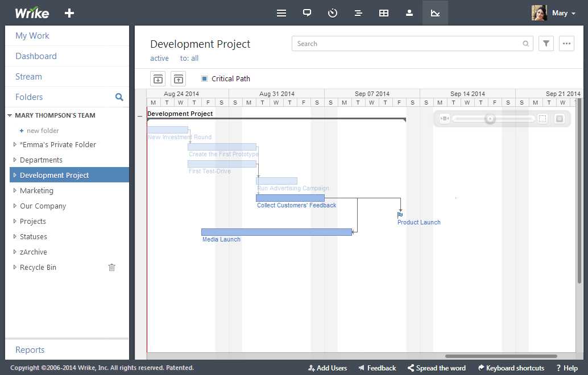Click the expand all tasks icon

[x=158, y=78]
